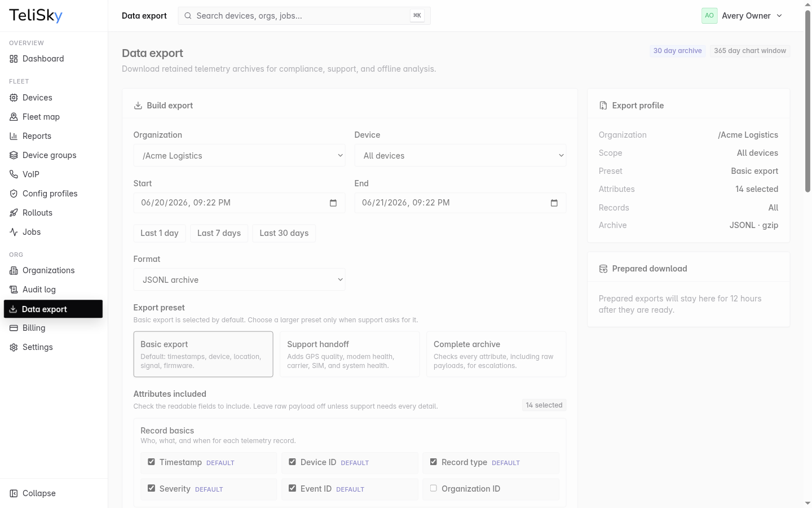Click the End datetime field
The height and width of the screenshot is (508, 812).
460,203
